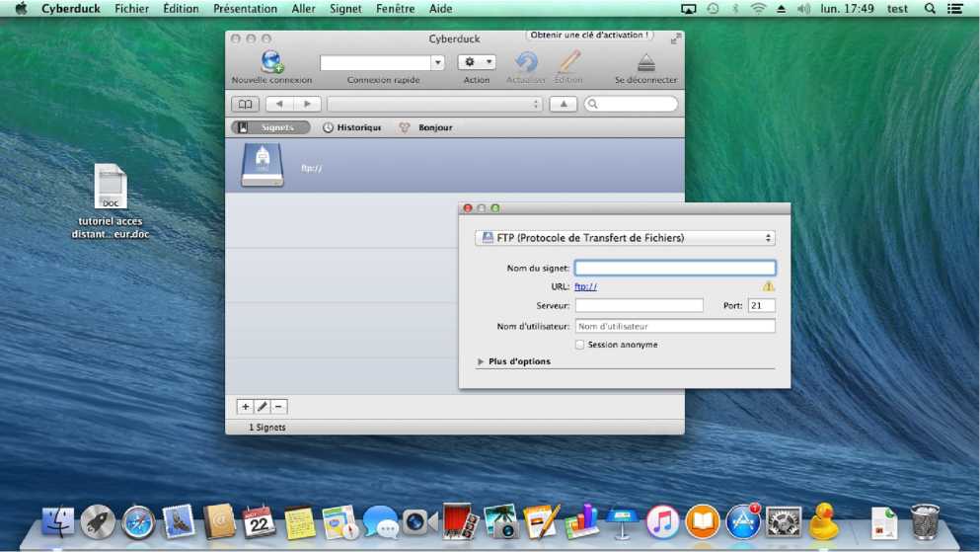The height and width of the screenshot is (552, 980).
Task: Click the ftp:// URL link
Action: click(x=585, y=286)
